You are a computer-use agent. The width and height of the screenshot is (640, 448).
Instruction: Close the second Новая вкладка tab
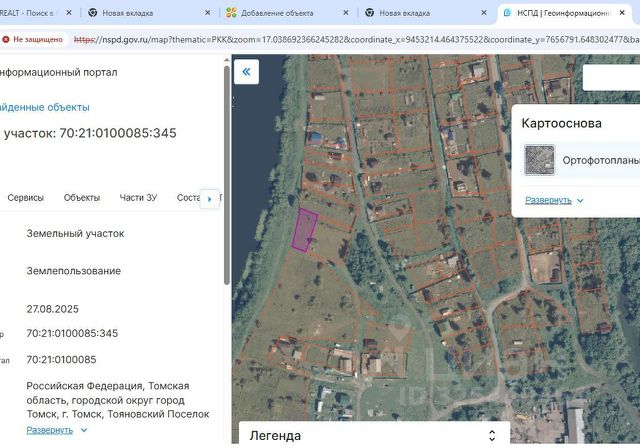click(484, 13)
